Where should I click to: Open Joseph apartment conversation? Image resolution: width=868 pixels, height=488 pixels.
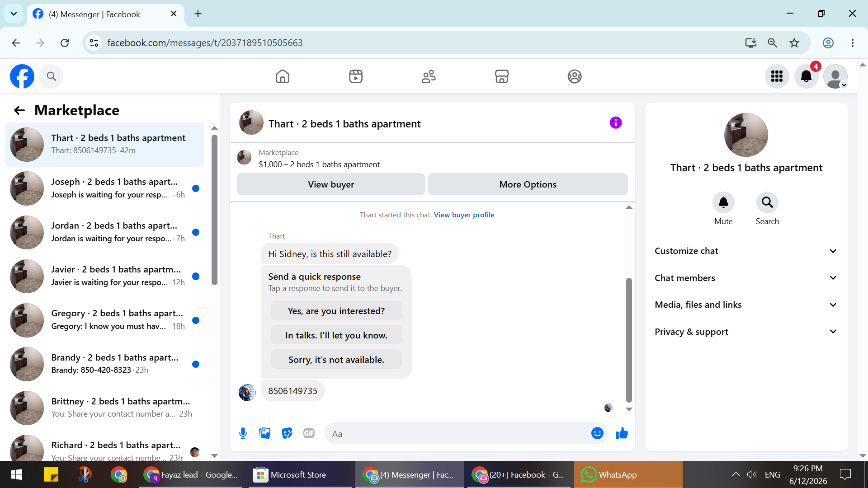point(104,188)
